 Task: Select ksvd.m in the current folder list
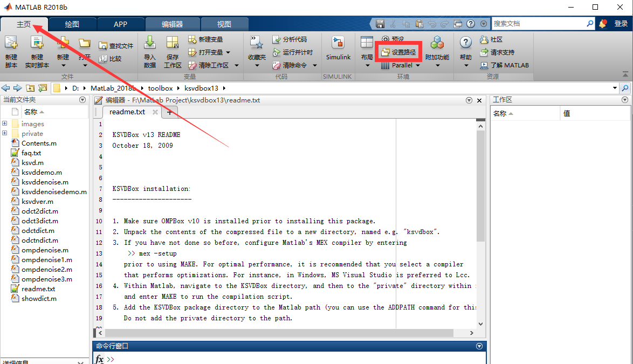(33, 163)
